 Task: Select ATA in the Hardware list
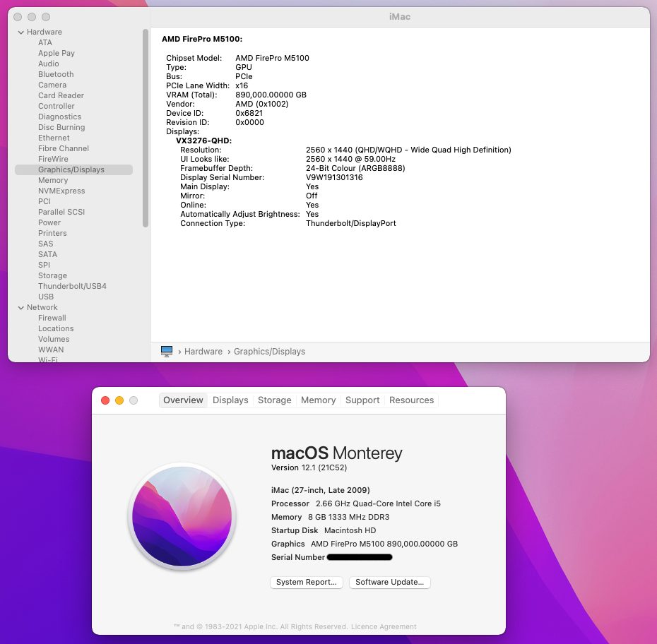coord(45,42)
